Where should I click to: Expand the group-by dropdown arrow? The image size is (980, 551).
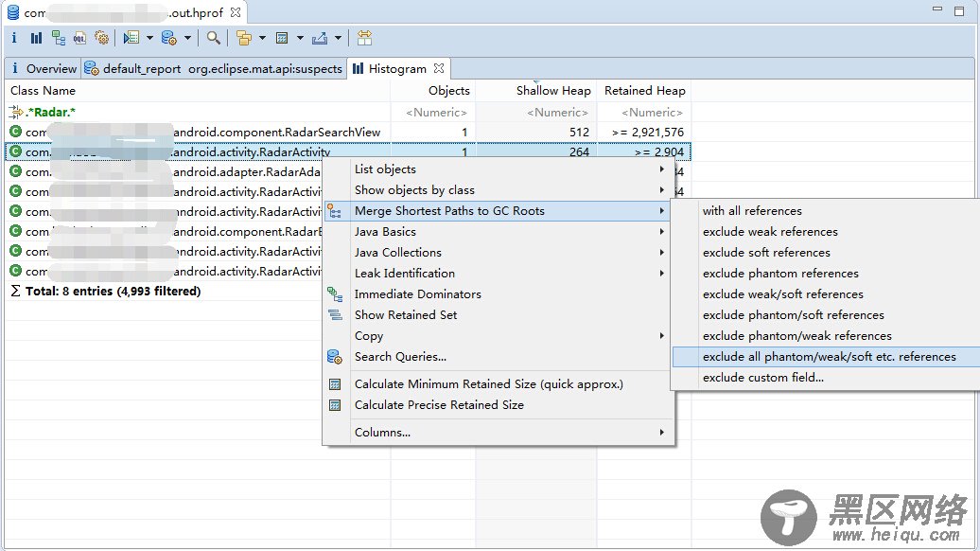(263, 38)
